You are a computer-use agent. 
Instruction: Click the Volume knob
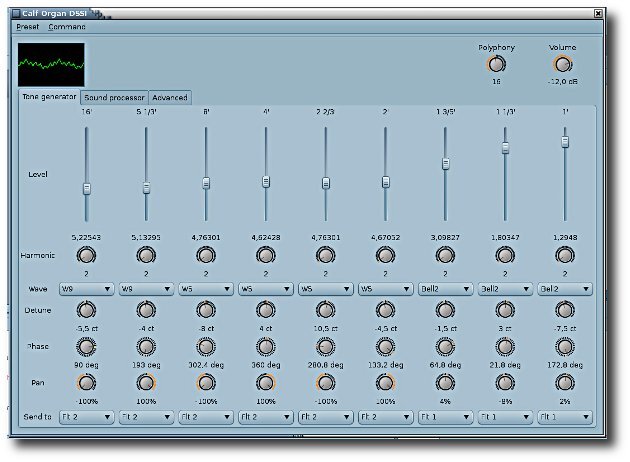[562, 64]
